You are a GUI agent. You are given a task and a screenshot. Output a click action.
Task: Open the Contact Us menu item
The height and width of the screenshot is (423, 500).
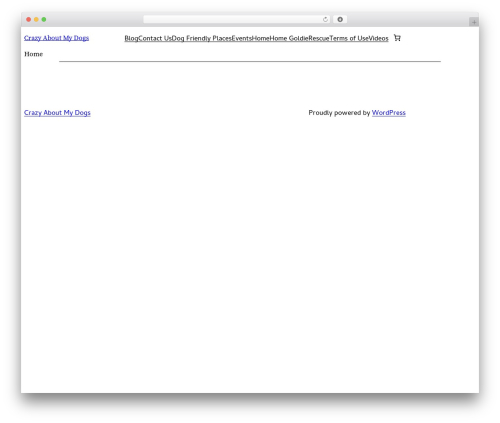155,38
